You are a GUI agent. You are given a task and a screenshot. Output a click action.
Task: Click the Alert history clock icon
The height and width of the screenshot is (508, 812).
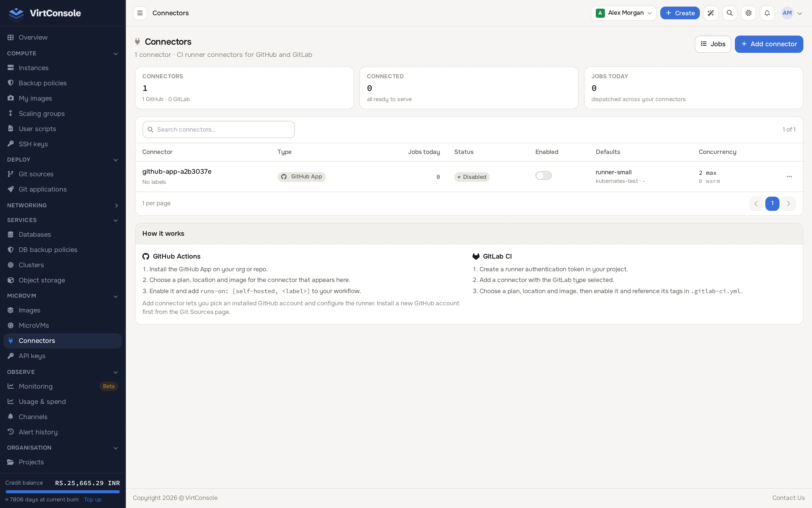coord(11,432)
